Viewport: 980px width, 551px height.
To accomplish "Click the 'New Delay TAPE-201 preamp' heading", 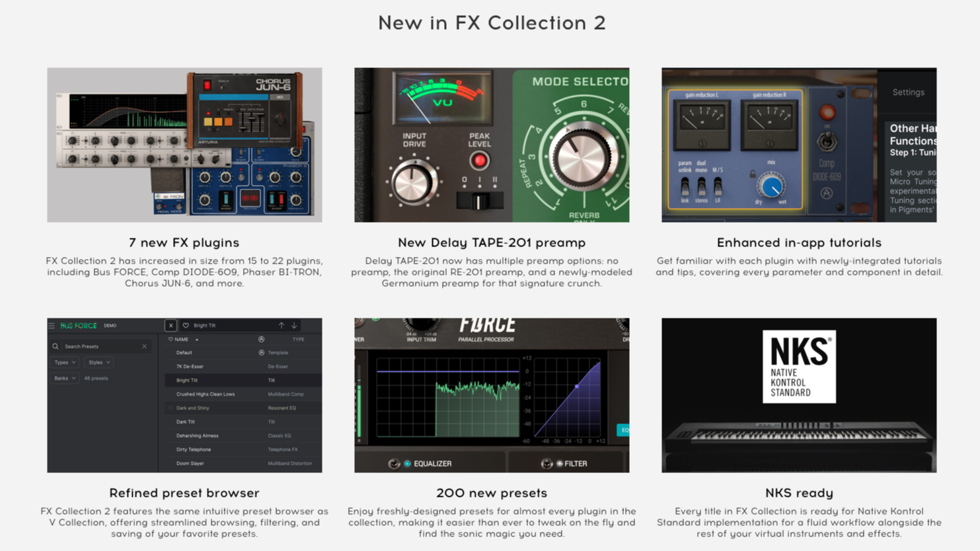I will [x=492, y=243].
